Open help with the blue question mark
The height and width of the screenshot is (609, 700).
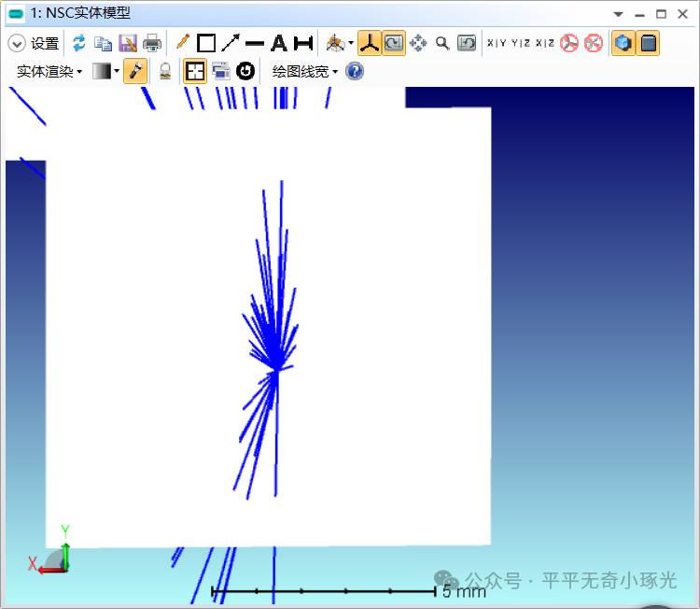coord(355,72)
